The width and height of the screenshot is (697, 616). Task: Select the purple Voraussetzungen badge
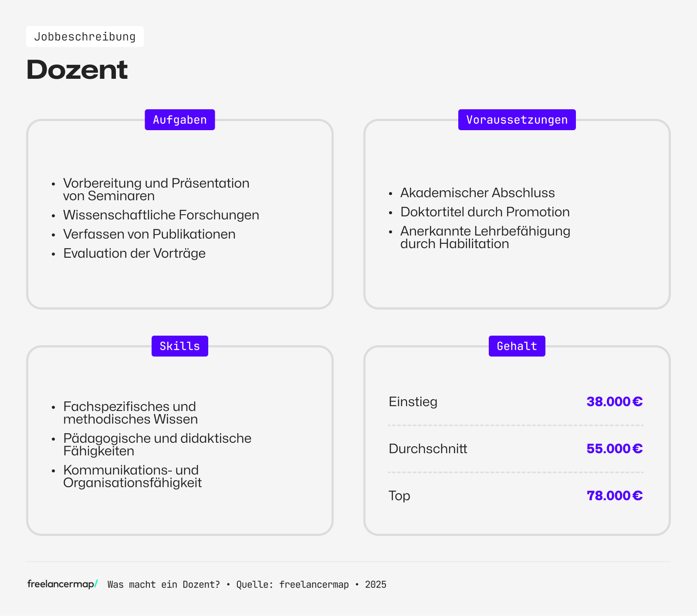click(x=517, y=119)
